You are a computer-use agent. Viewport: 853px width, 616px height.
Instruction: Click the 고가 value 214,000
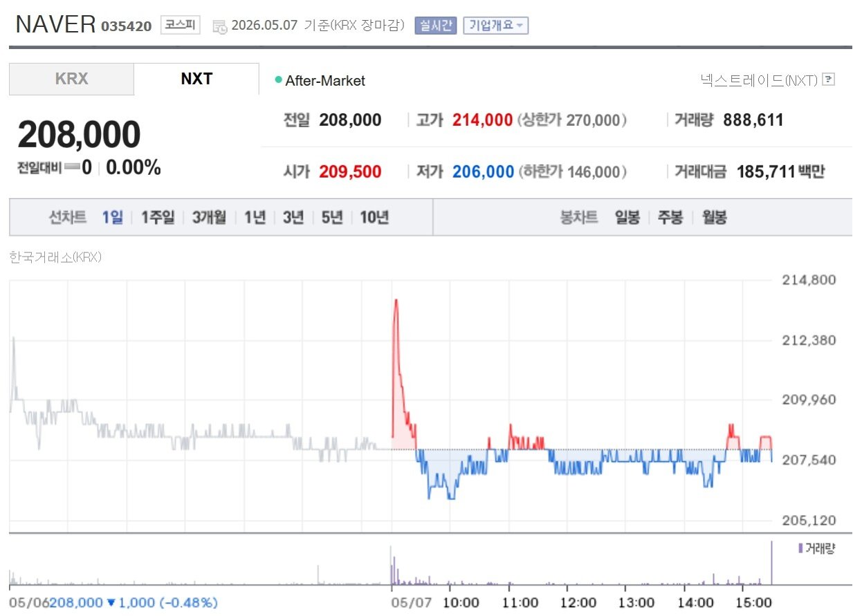point(482,120)
